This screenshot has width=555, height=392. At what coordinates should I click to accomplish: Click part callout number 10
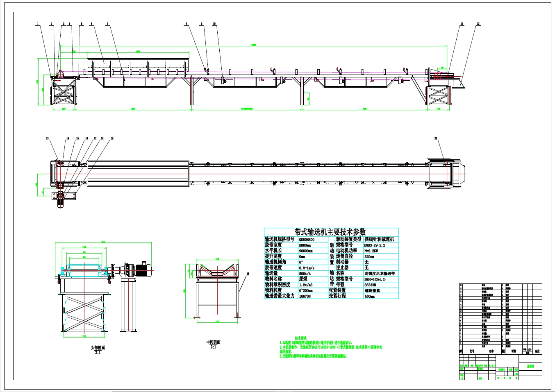click(x=214, y=24)
